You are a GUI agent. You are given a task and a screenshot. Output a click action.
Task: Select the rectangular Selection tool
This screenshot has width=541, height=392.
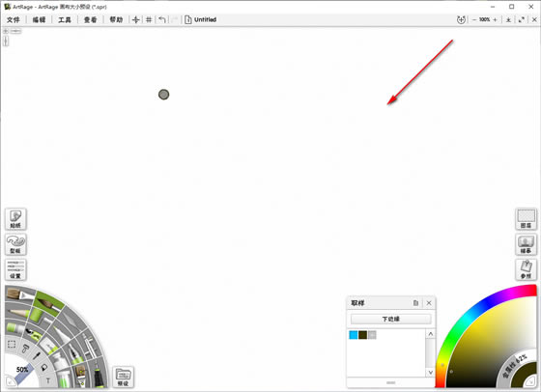point(12,345)
